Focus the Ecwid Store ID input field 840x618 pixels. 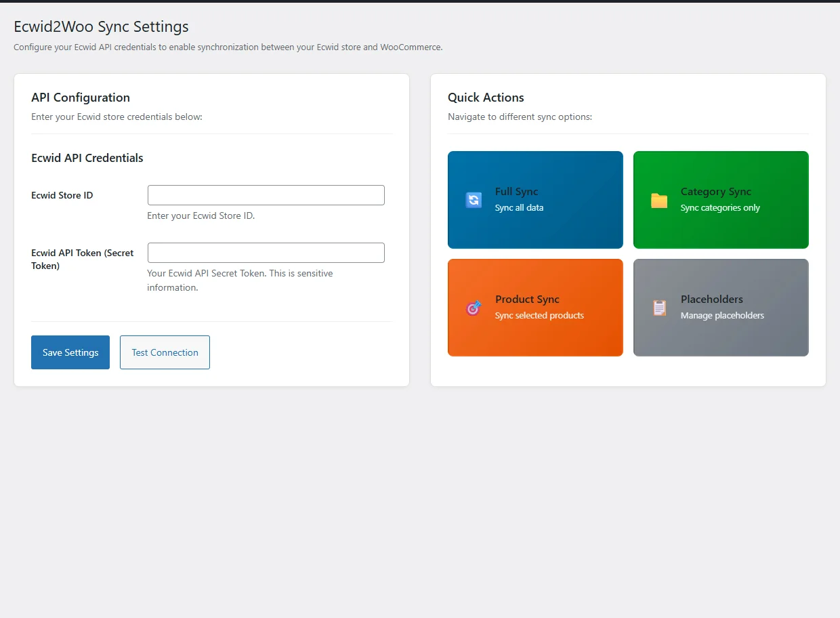pos(266,195)
